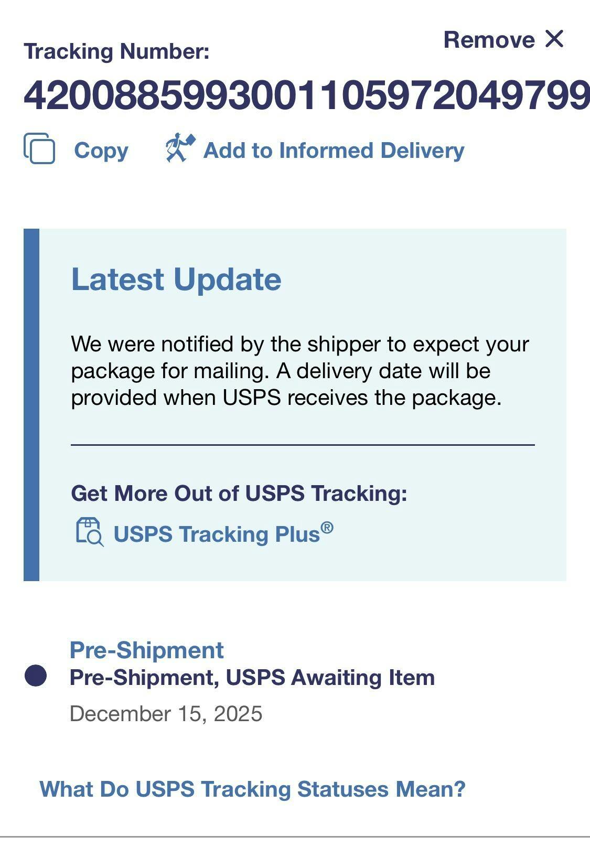Open What Do USPS Tracking Statuses Mean
Screen dimensions: 590x868
[x=252, y=789]
